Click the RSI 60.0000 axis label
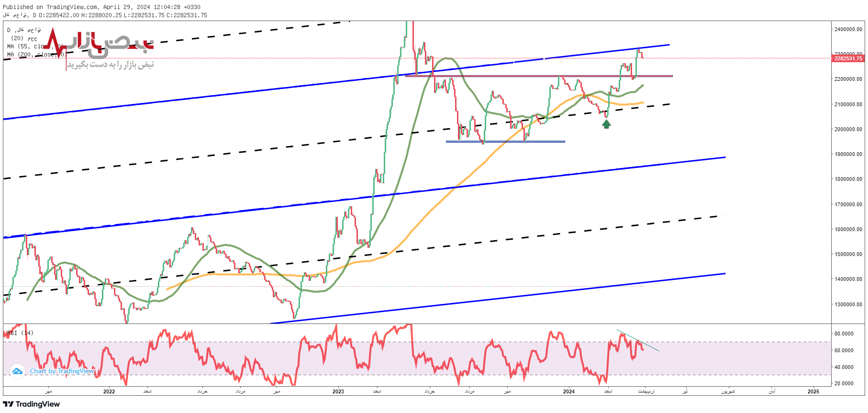The width and height of the screenshot is (868, 413). click(844, 350)
